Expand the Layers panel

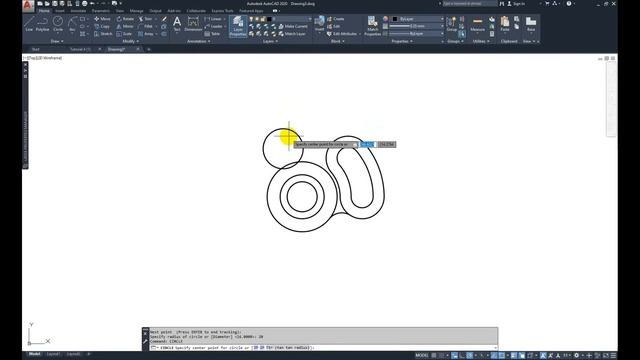270,41
